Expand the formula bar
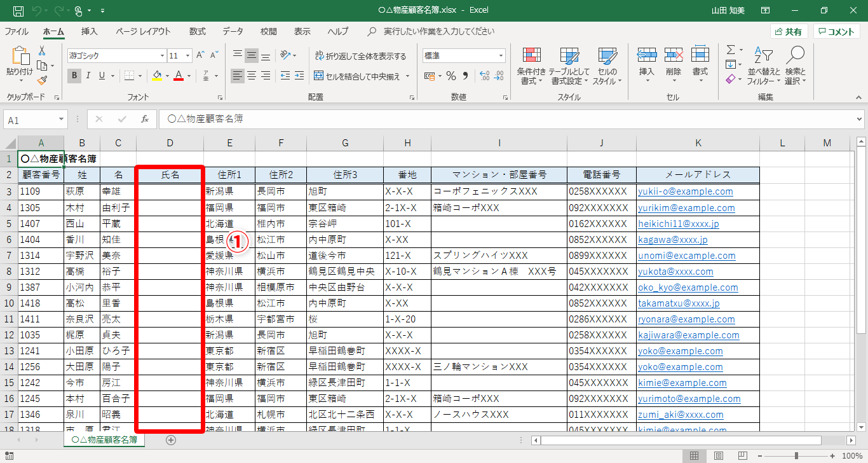 pyautogui.click(x=860, y=119)
